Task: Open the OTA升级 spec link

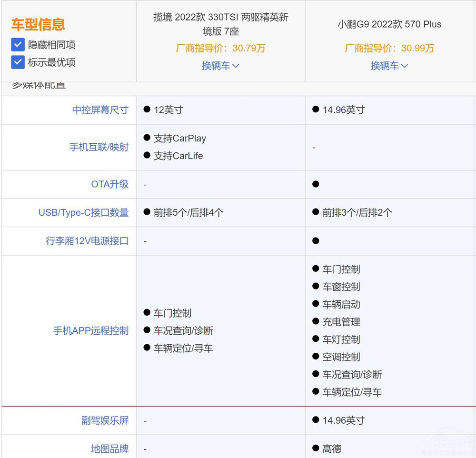Action: pos(110,184)
